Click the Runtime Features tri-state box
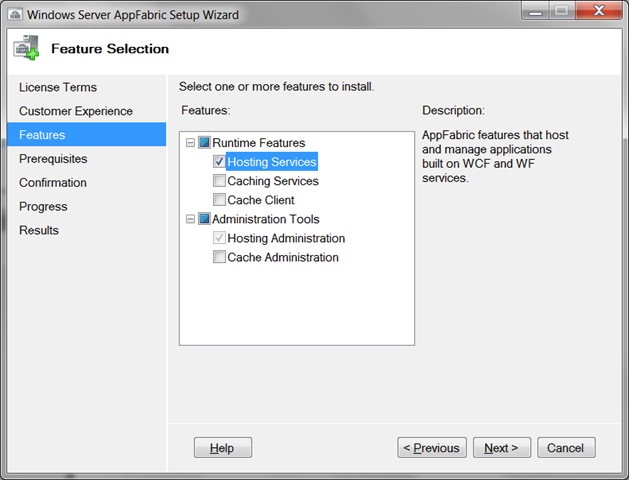The width and height of the screenshot is (629, 480). 204,143
